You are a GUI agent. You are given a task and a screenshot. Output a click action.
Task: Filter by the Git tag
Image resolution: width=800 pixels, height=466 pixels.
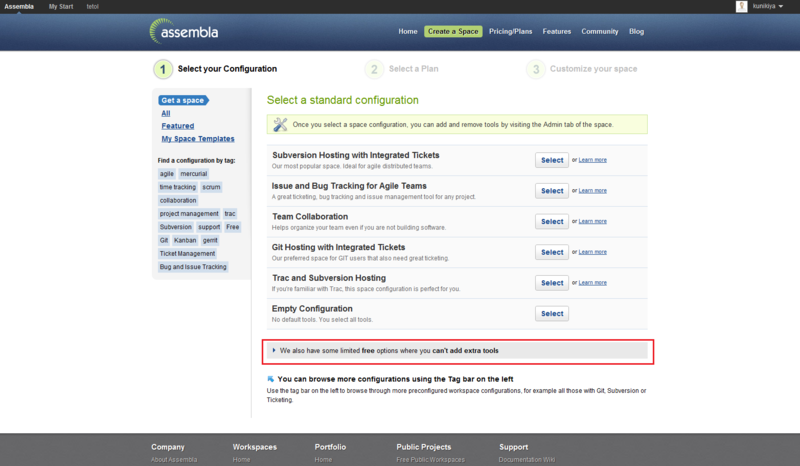coord(164,240)
